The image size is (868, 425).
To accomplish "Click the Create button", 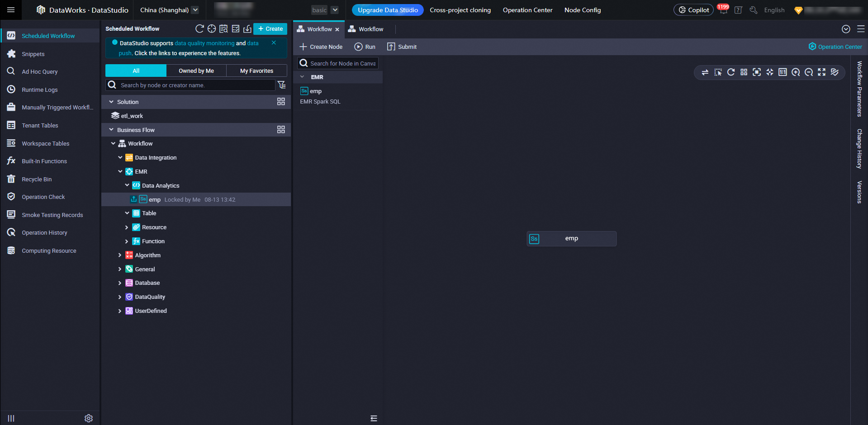I will pyautogui.click(x=270, y=29).
